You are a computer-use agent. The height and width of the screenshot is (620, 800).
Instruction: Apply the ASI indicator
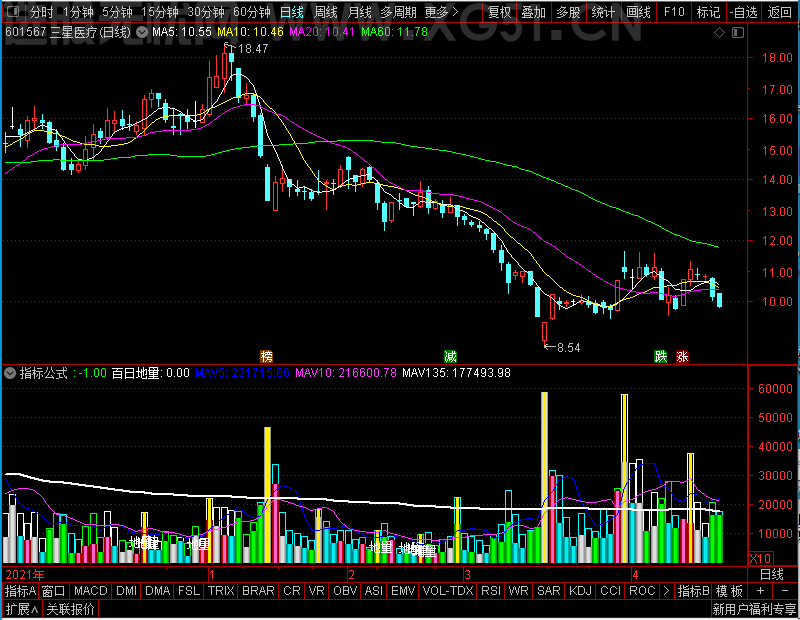374,591
